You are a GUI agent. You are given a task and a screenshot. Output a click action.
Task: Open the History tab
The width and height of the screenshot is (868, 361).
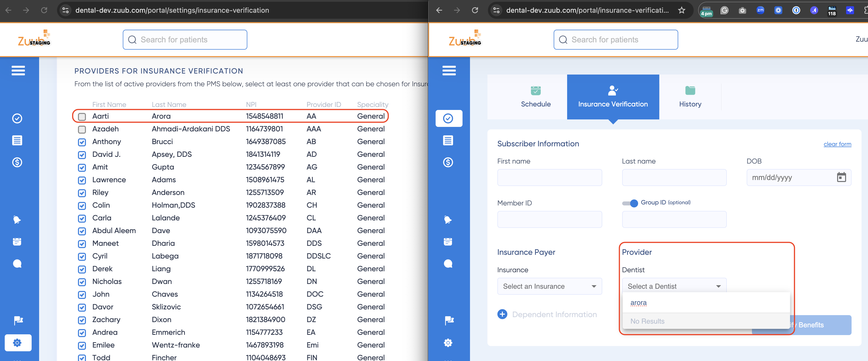690,97
